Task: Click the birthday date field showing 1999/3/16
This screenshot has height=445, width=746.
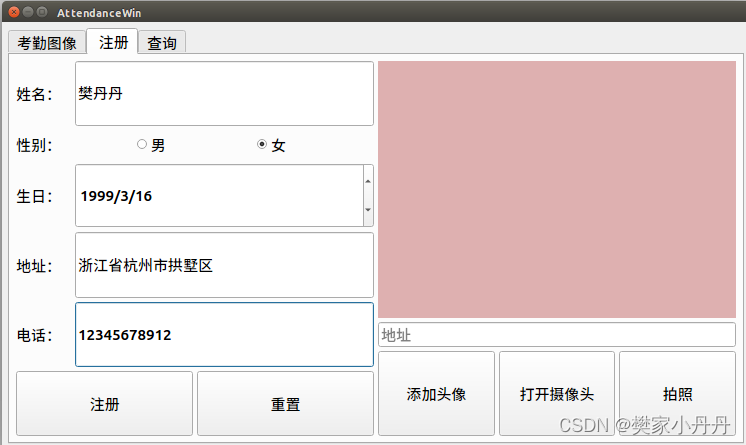Action: point(219,196)
